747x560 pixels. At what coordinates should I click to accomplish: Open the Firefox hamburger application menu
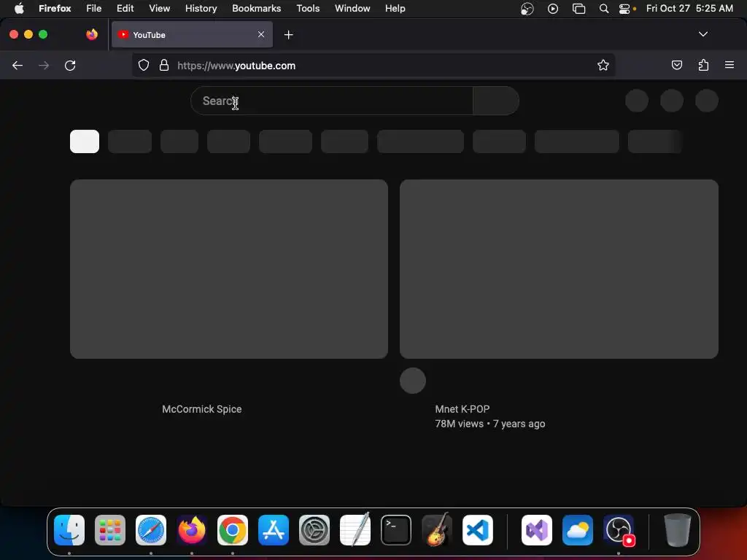click(x=729, y=65)
